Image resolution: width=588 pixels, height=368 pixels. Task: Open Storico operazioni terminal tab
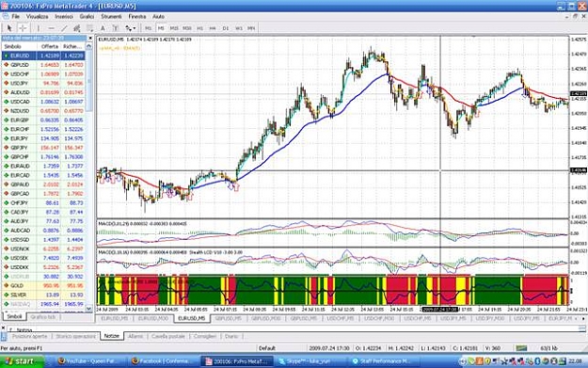pos(76,337)
